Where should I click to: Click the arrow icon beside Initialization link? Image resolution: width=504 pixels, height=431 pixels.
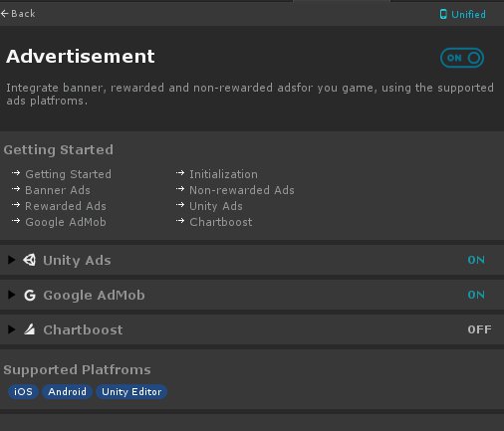(x=180, y=173)
